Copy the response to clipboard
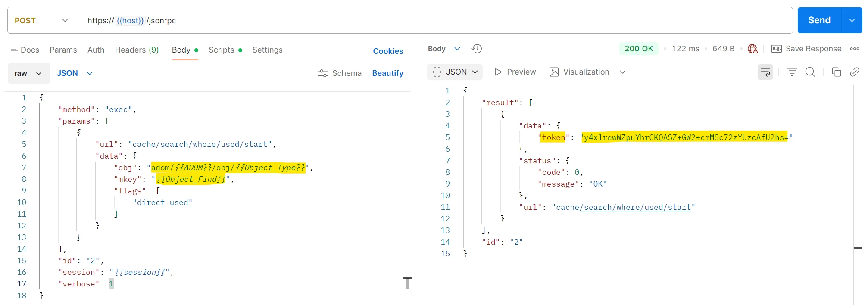Image resolution: width=868 pixels, height=305 pixels. (837, 72)
